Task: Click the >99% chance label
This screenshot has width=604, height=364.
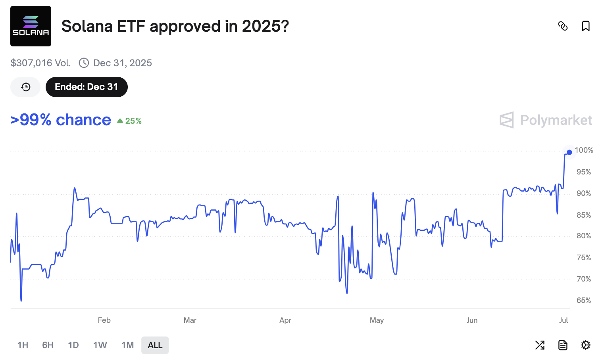Action: [61, 120]
